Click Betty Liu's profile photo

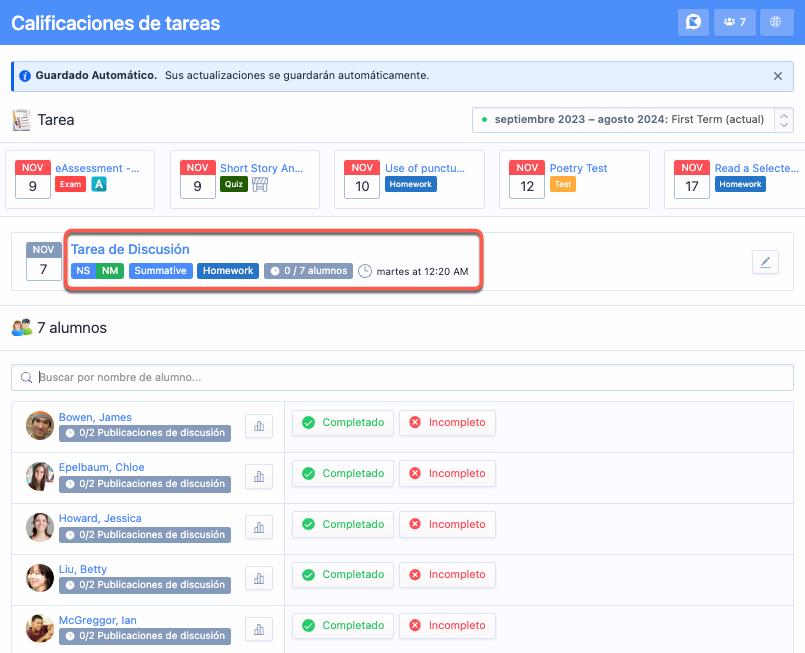point(40,577)
